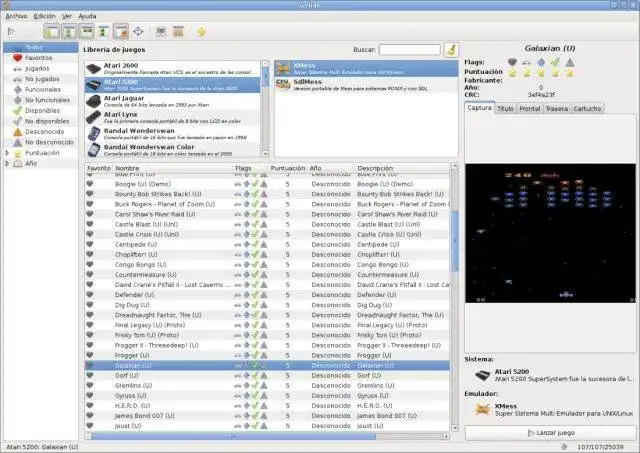
Task: Select the Atari Jaguar system
Action: 172,101
